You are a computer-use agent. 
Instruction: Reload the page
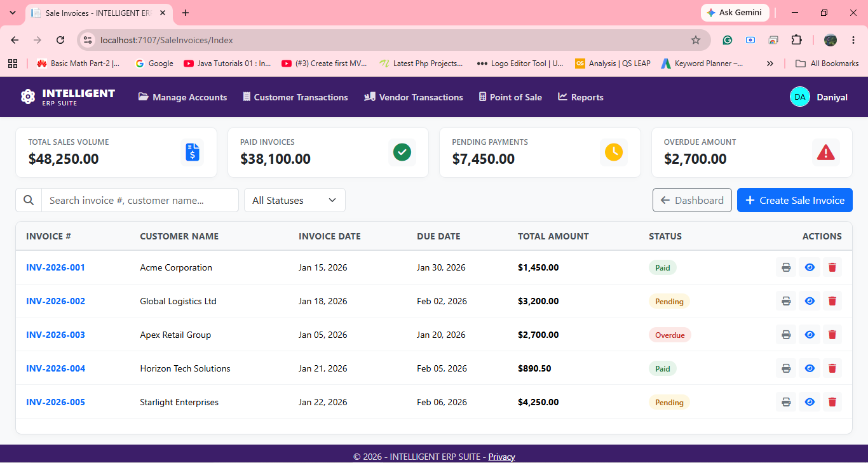tap(60, 40)
